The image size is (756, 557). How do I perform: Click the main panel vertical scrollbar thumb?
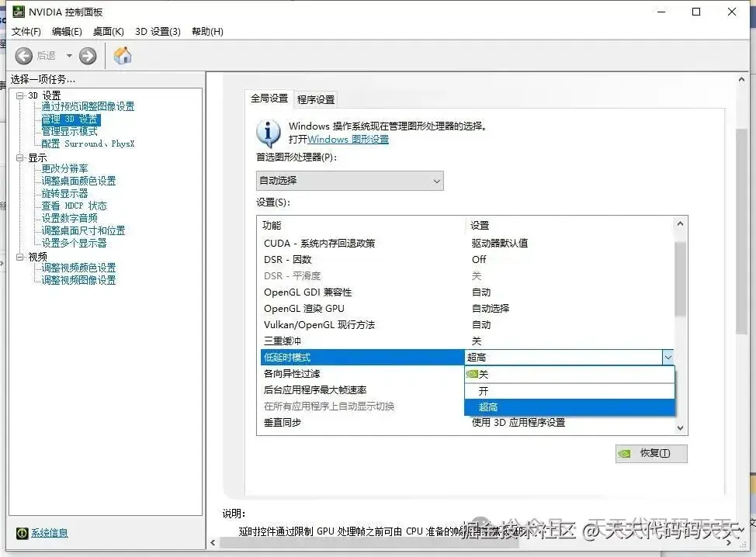click(x=741, y=231)
